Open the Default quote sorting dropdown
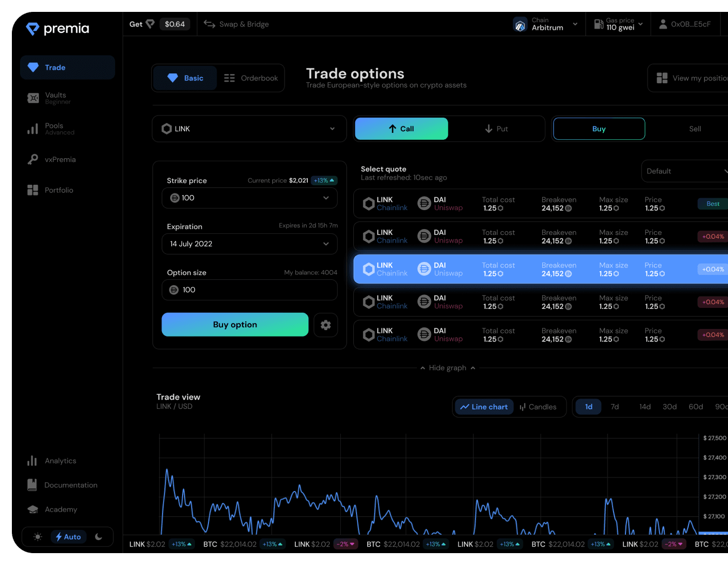 pyautogui.click(x=685, y=171)
